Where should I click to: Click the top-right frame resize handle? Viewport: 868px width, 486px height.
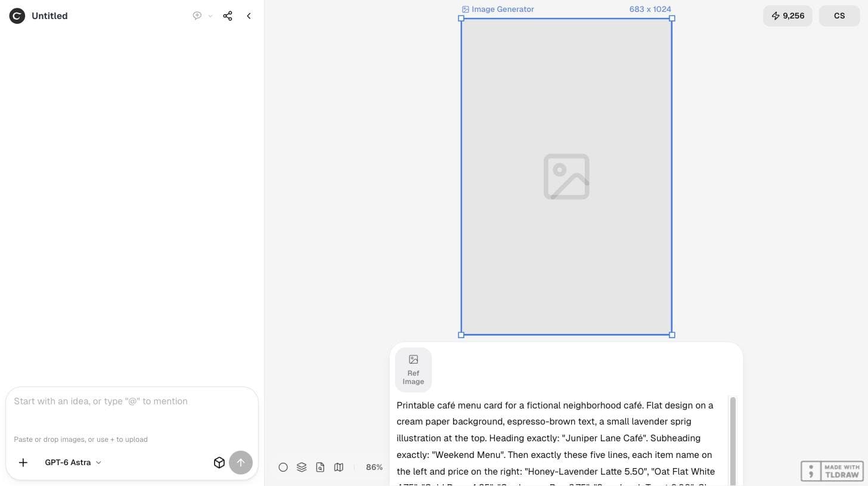pyautogui.click(x=672, y=18)
